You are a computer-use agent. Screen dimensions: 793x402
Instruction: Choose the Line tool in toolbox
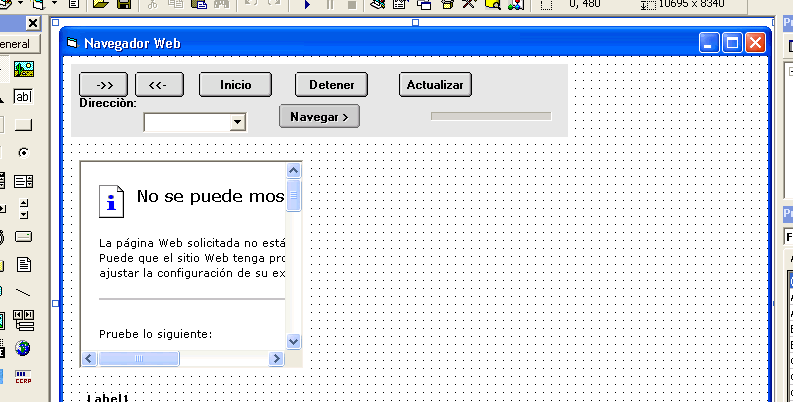click(x=23, y=292)
